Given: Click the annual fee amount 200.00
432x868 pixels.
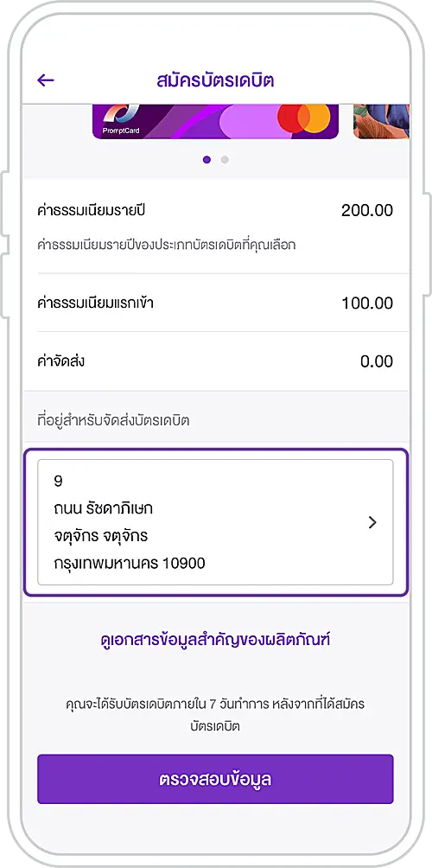Looking at the screenshot, I should [x=367, y=210].
